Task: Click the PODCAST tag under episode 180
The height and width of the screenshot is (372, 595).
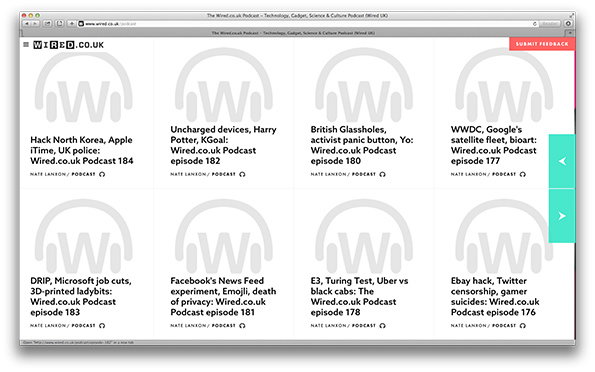Action: point(364,174)
